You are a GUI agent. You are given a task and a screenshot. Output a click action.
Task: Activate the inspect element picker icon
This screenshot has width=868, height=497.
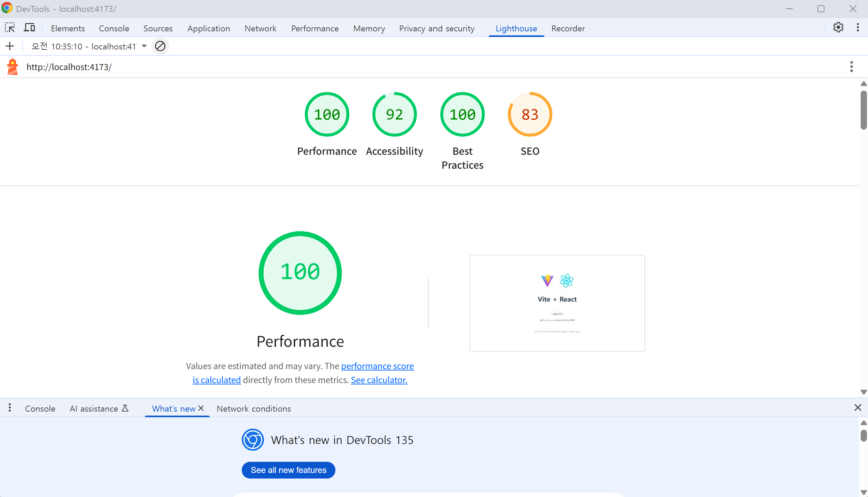(10, 28)
